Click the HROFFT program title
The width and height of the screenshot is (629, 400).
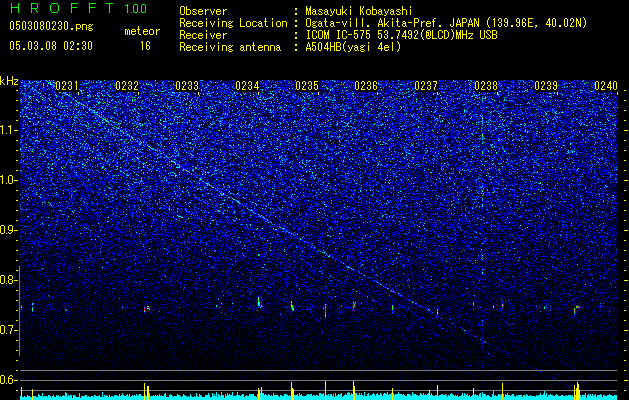tap(62, 8)
